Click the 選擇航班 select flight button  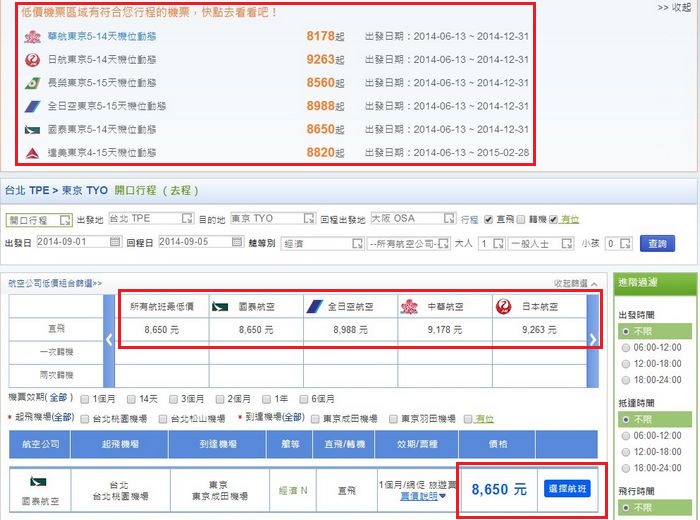click(x=567, y=489)
